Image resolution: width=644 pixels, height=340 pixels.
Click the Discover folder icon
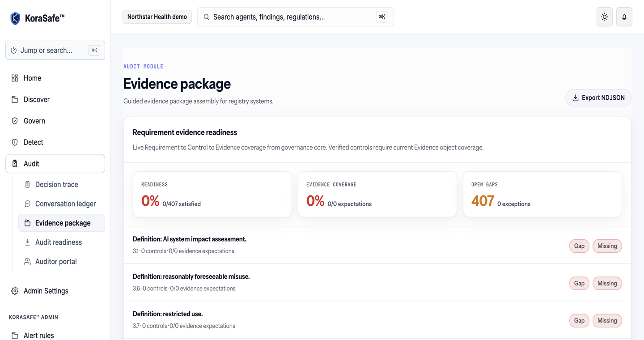coord(15,99)
